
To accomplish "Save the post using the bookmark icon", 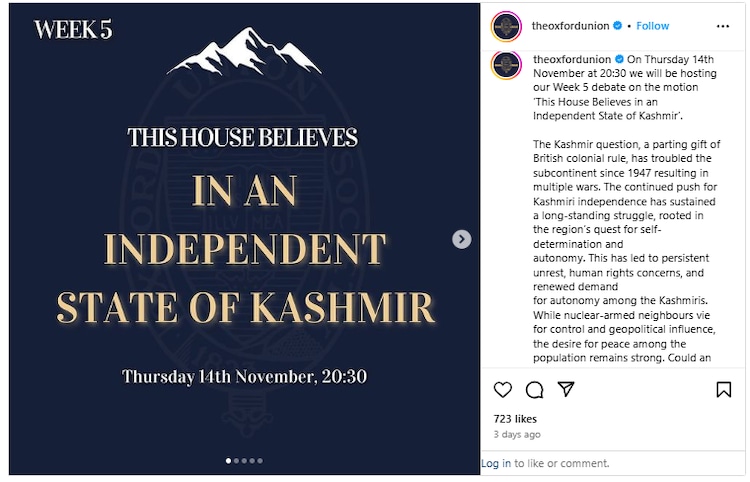I will click(724, 390).
